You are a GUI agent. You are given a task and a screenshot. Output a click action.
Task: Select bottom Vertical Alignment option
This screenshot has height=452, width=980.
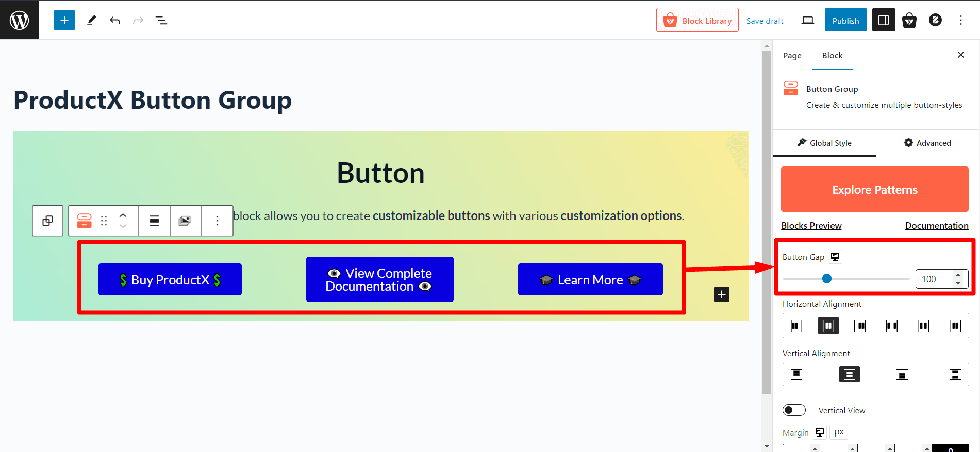[x=902, y=374]
